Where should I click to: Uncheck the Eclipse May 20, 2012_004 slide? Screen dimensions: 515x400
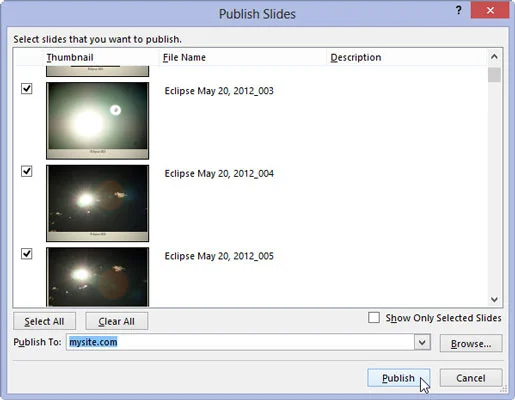[27, 171]
